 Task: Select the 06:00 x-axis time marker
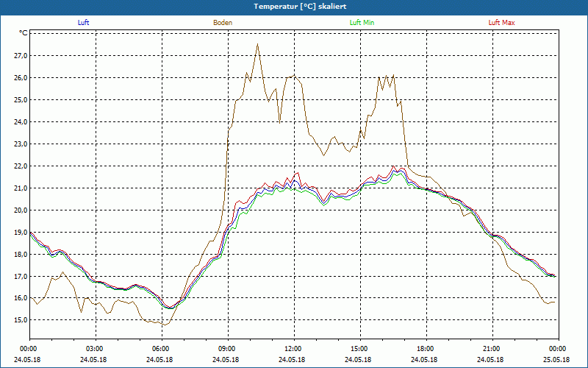click(x=162, y=349)
